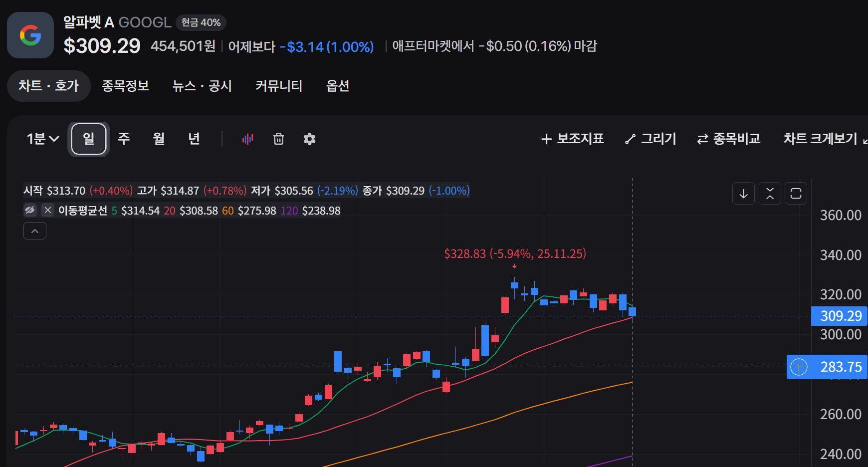Click the daily change -$3.14 (1.00%)
Image resolution: width=868 pixels, height=467 pixels.
pyautogui.click(x=327, y=47)
